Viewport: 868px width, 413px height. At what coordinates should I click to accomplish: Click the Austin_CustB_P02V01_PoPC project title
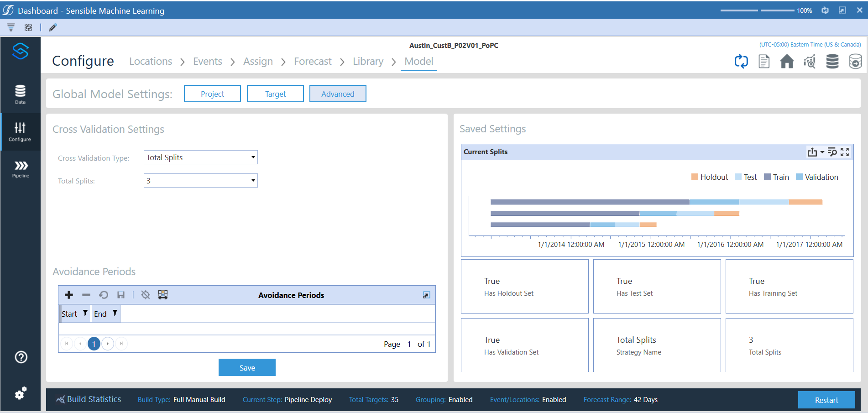tap(454, 45)
